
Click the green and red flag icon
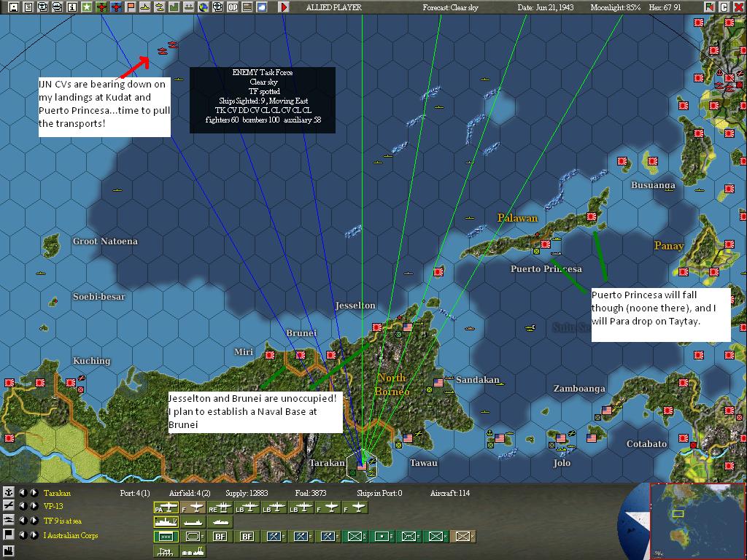coord(710,7)
